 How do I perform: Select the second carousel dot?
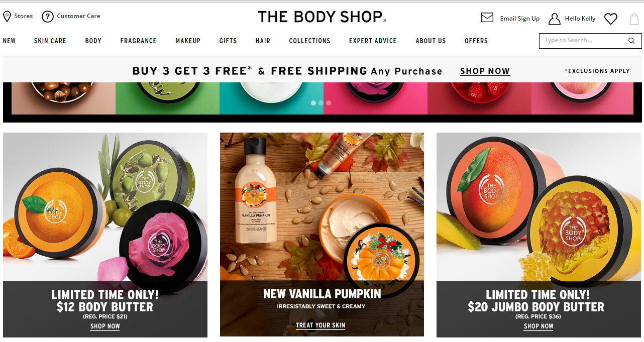tap(321, 103)
